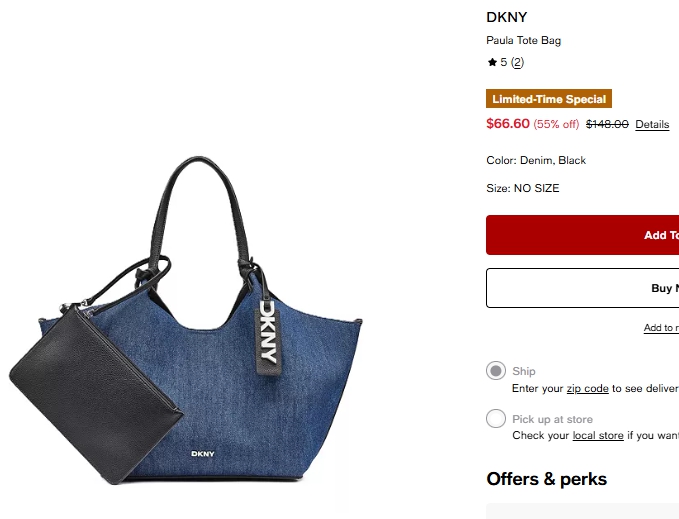Click the Offers & perks heading
The width and height of the screenshot is (679, 519).
pyautogui.click(x=546, y=479)
